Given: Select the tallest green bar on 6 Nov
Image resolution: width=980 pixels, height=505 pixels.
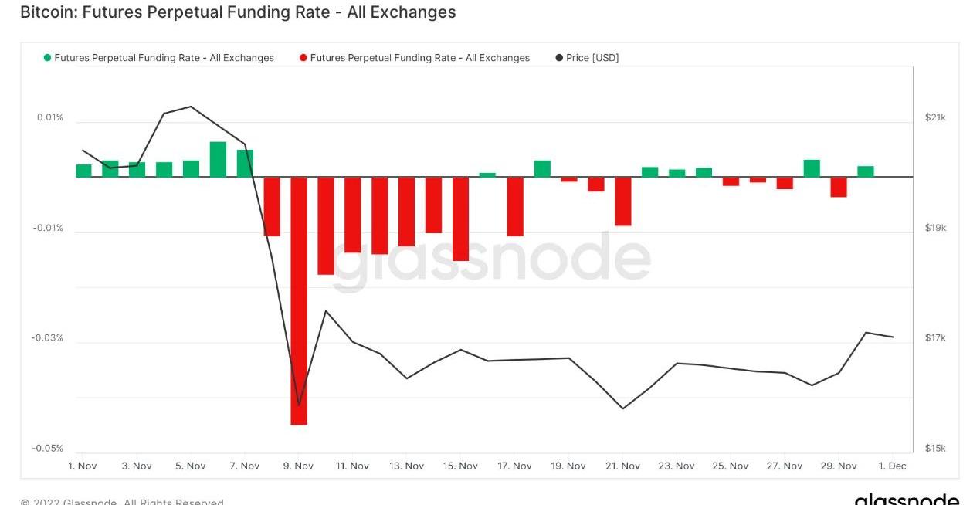Looking at the screenshot, I should click(x=218, y=159).
